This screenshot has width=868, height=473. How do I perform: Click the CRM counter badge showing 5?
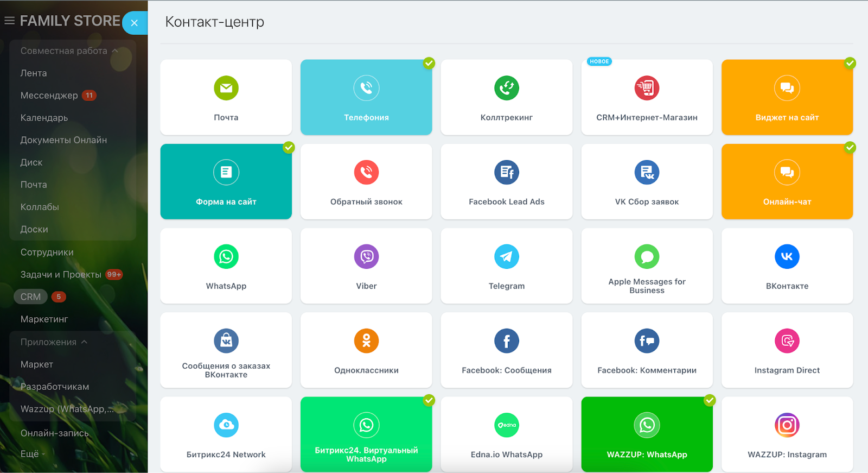pos(59,297)
